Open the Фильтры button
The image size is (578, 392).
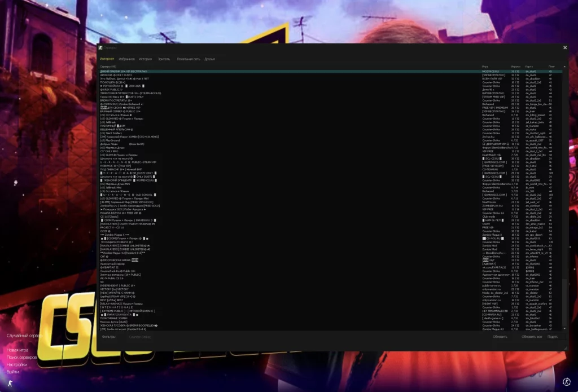109,337
